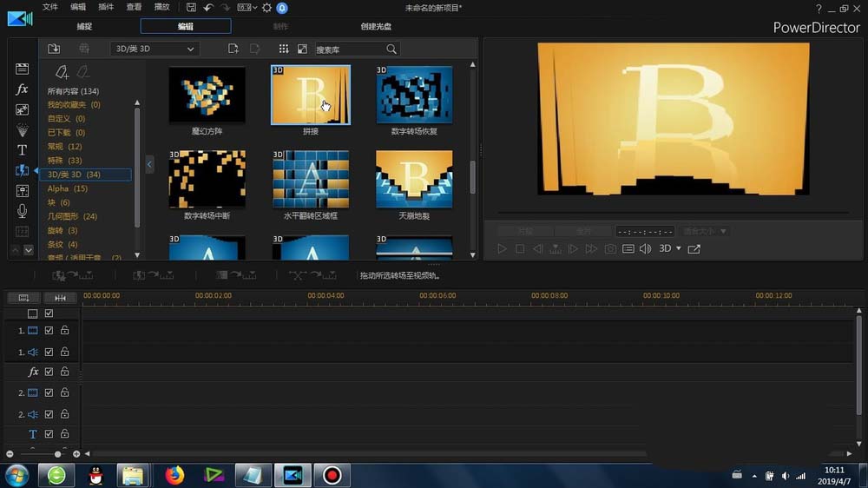Click the create new transition icon
The image size is (868, 488).
click(x=233, y=49)
